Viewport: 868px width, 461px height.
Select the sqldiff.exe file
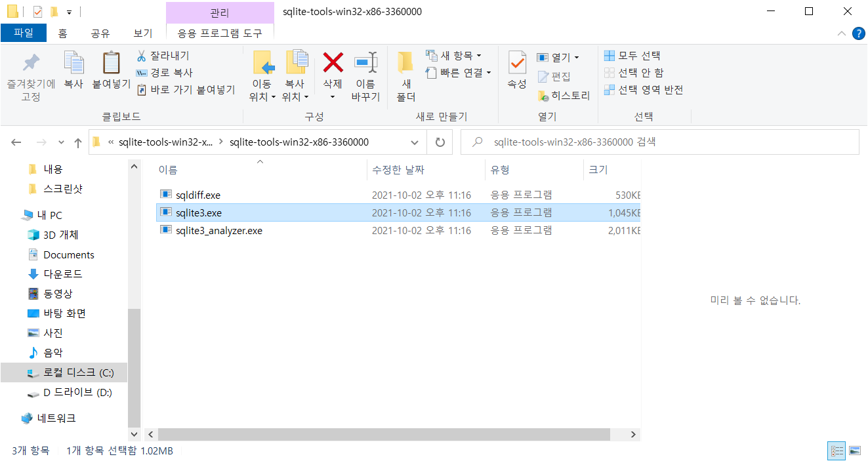click(398, 195)
